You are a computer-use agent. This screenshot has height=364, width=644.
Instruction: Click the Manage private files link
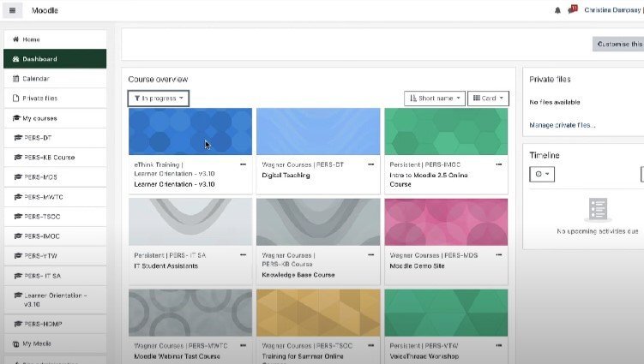point(562,125)
